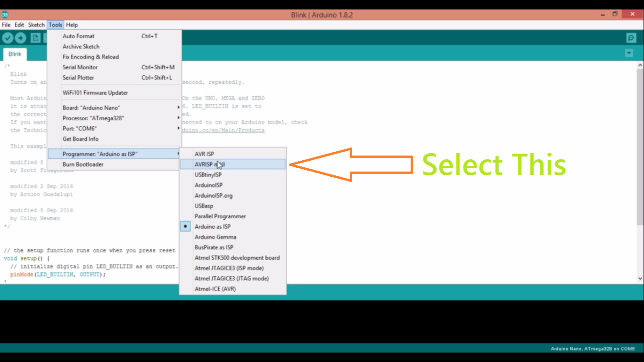644x362 pixels.
Task: Select USBtinyISP as programmer
Action: [x=207, y=174]
